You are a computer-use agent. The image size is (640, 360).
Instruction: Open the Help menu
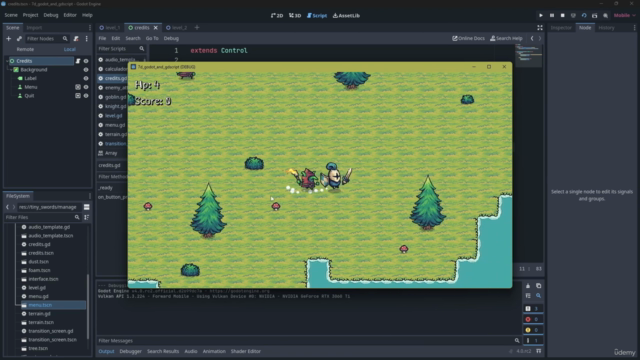pyautogui.click(x=87, y=15)
